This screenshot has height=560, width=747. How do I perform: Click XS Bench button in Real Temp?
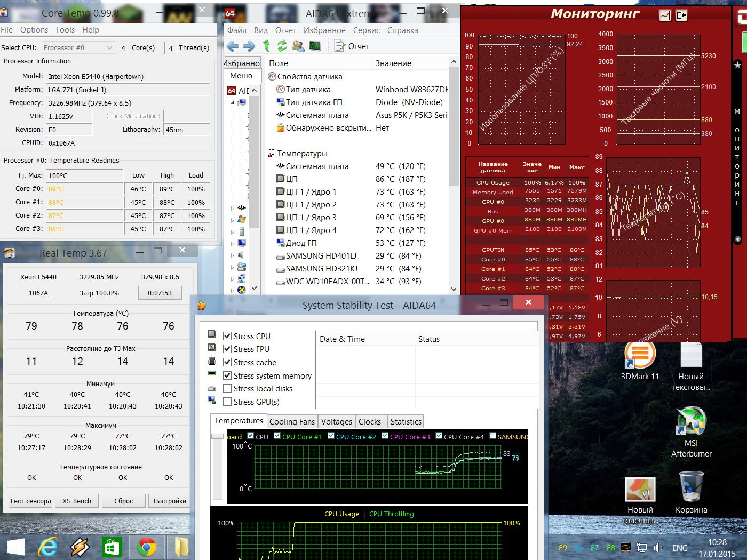coord(77,501)
